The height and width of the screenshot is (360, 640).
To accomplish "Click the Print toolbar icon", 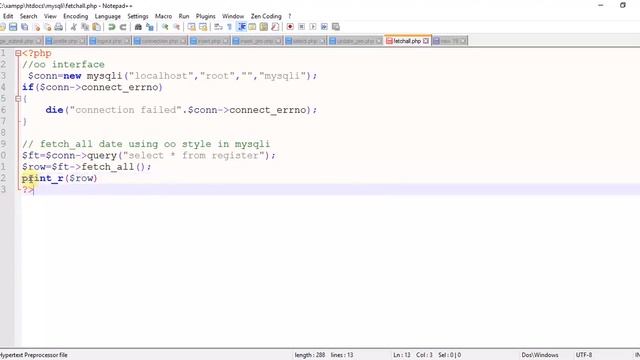I will [x=59, y=27].
